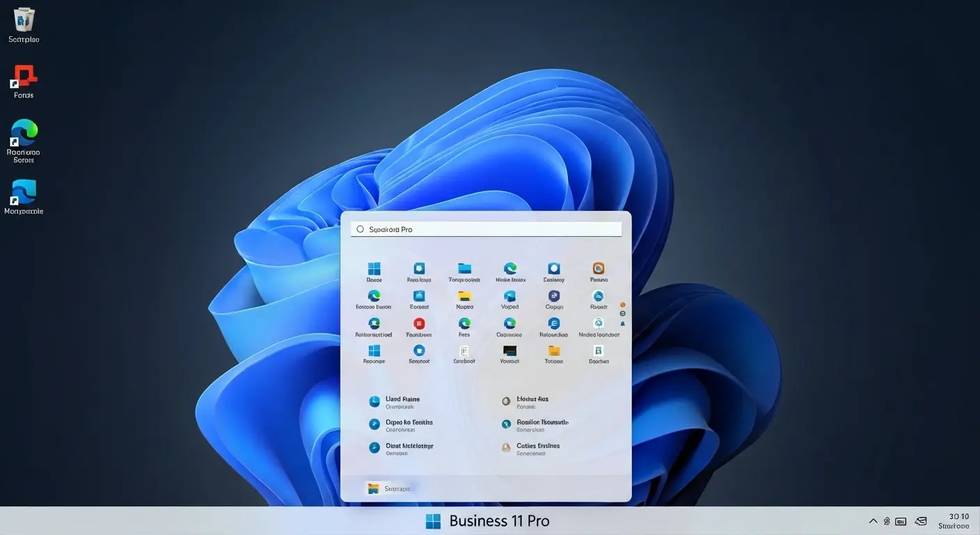Expand the hidden tray icons chevron

point(873,521)
